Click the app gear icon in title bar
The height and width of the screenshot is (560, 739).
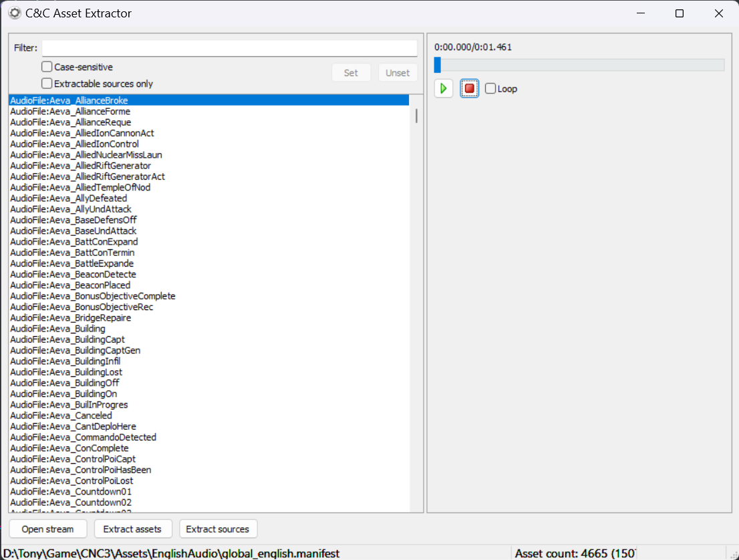pos(14,13)
